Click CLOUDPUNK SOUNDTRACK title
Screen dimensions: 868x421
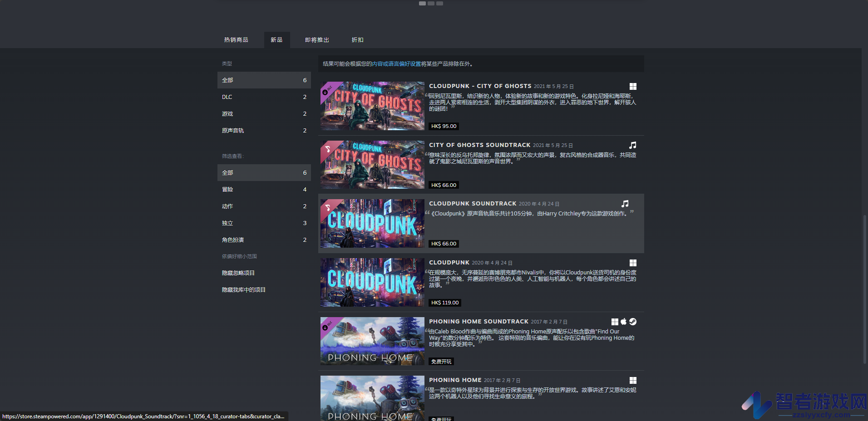[473, 204]
